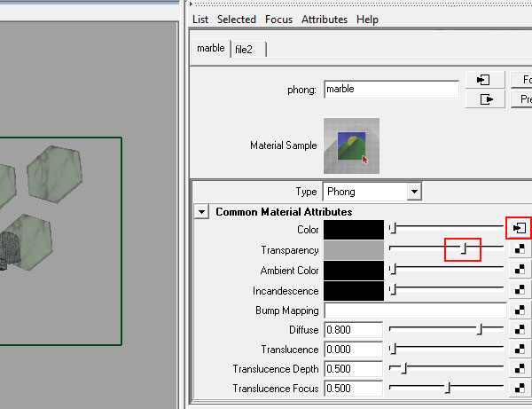Click the checker map icon for Bump Mapping
This screenshot has width=532, height=409.
click(x=519, y=310)
